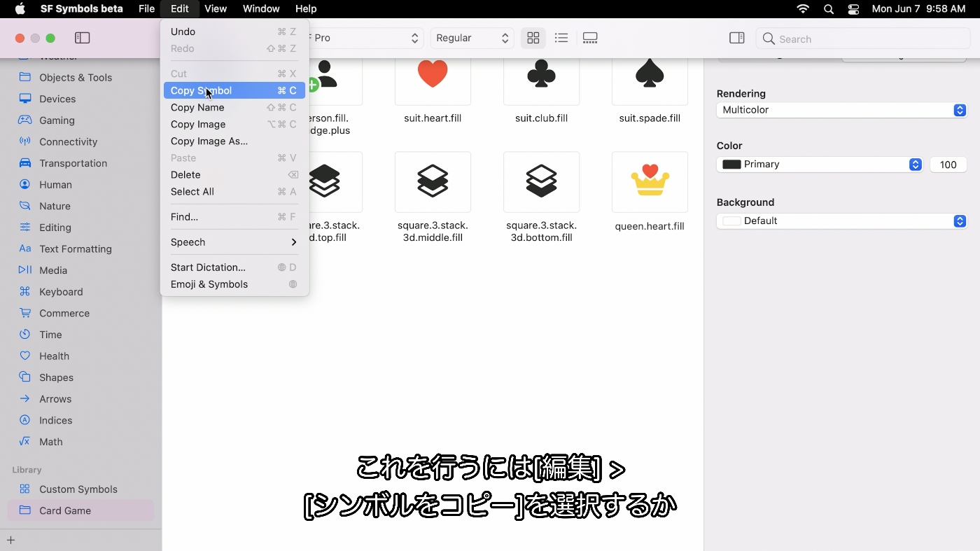Click the Math square-root icon

point(25,441)
